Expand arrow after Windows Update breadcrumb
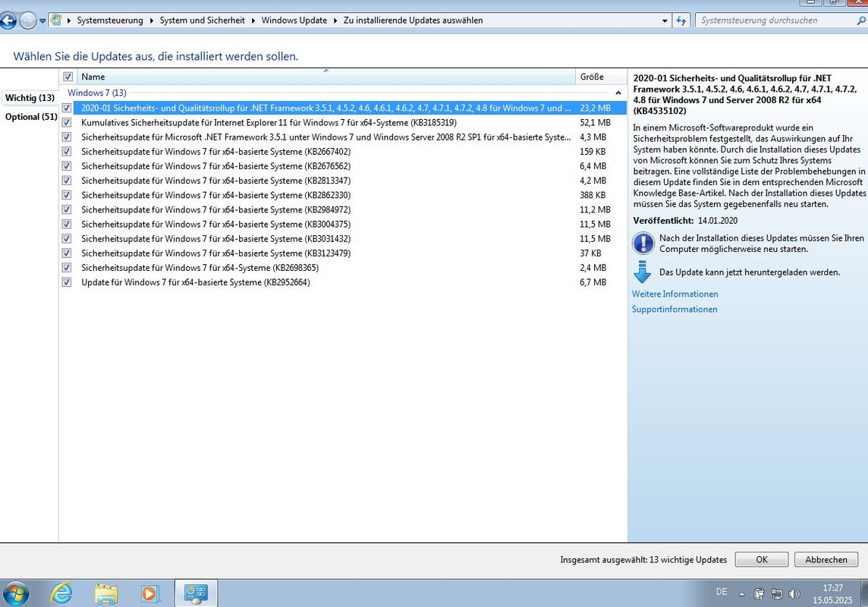This screenshot has height=607, width=868. (335, 20)
